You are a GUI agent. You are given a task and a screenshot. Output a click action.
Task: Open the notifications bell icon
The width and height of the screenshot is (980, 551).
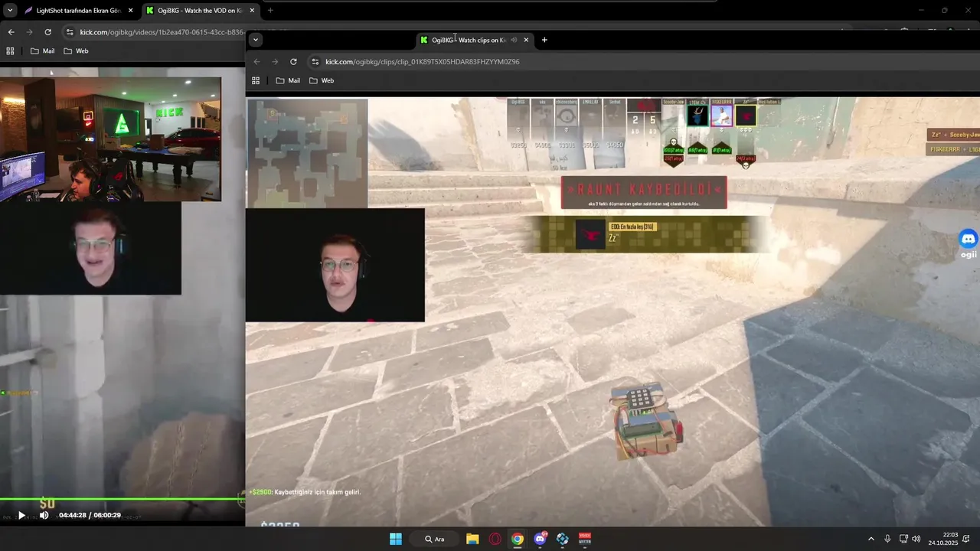coord(966,539)
